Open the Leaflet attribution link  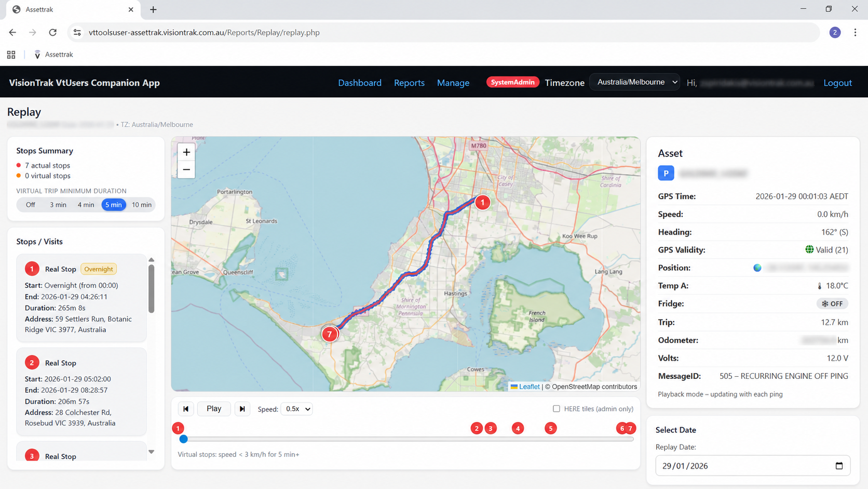[529, 387]
